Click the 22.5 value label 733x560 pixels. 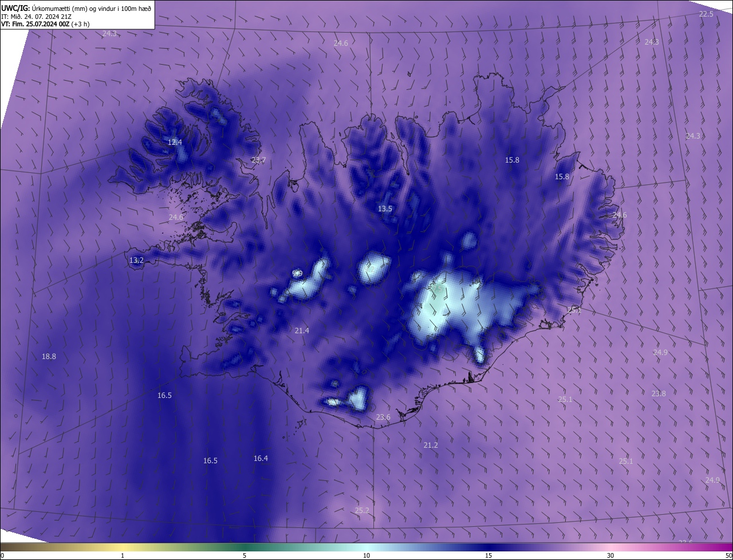click(x=706, y=14)
